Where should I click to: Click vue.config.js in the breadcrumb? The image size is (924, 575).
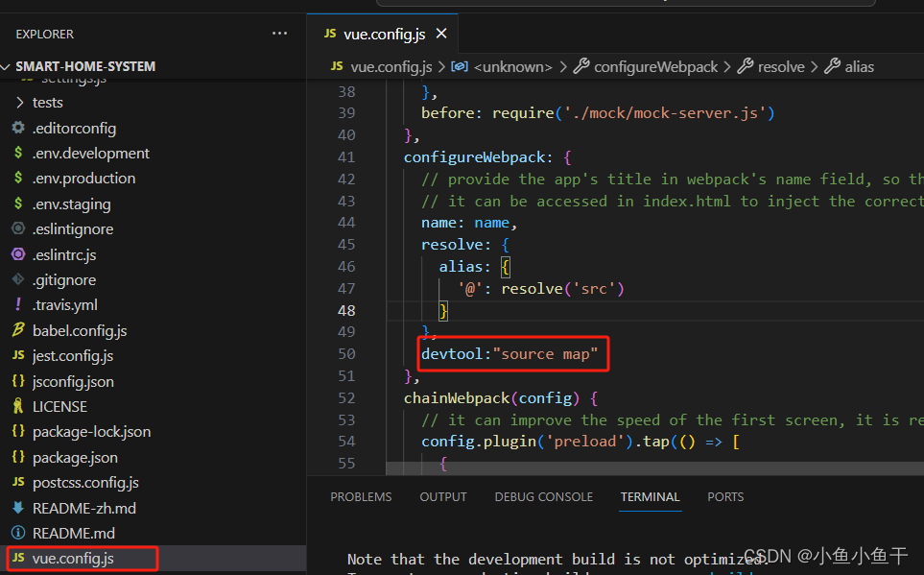pos(391,66)
